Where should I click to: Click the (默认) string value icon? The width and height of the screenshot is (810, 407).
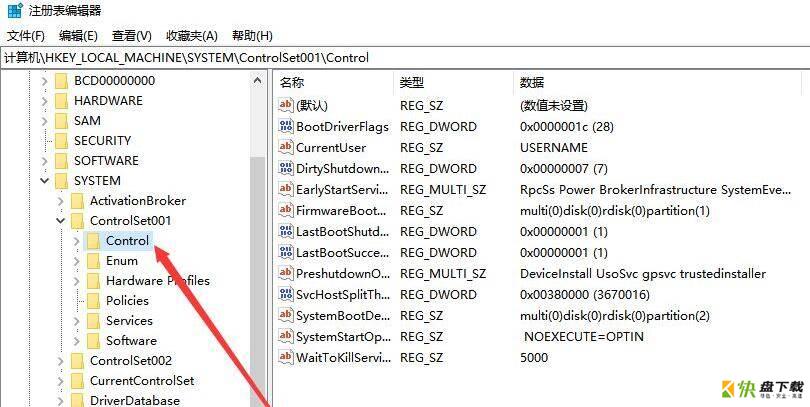point(286,105)
